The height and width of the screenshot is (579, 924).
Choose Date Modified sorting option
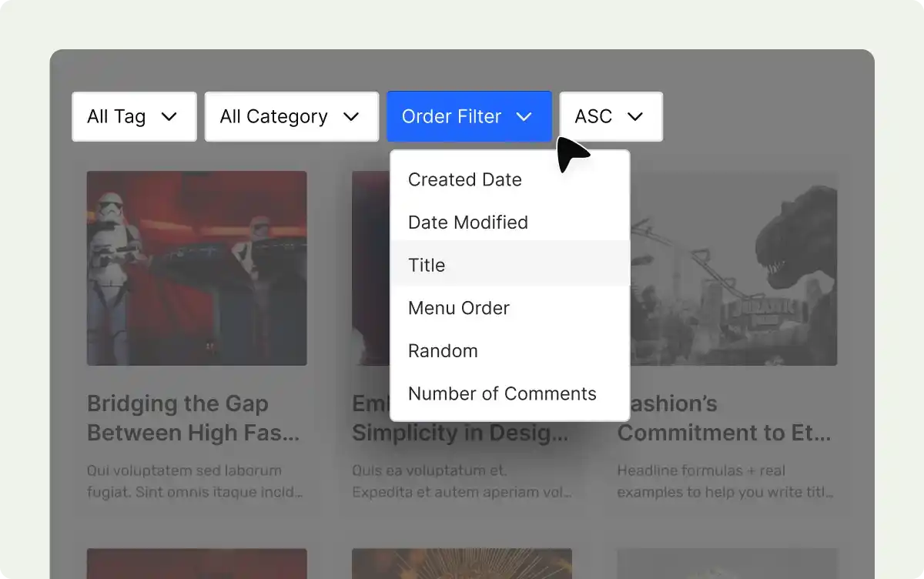(468, 223)
